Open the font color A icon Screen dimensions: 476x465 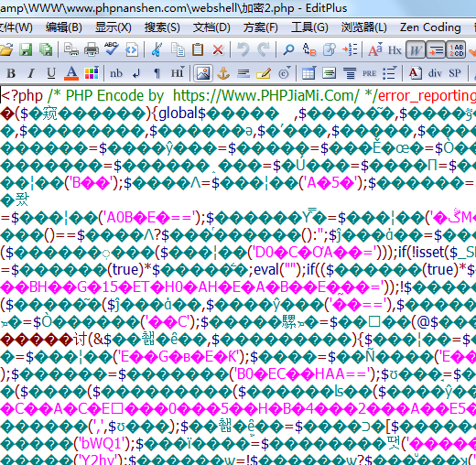[x=71, y=73]
